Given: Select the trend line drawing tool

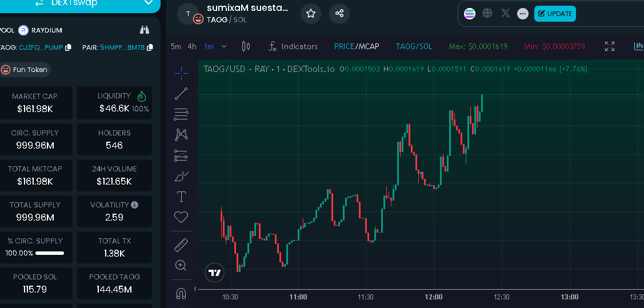Looking at the screenshot, I should (181, 94).
